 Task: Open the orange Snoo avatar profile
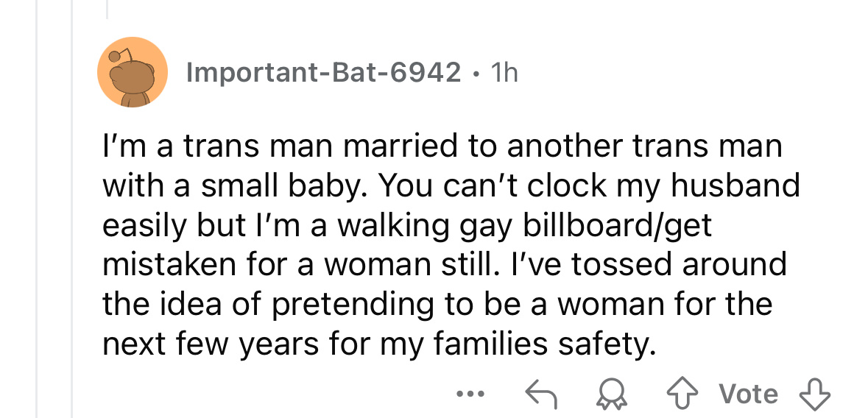tap(133, 72)
